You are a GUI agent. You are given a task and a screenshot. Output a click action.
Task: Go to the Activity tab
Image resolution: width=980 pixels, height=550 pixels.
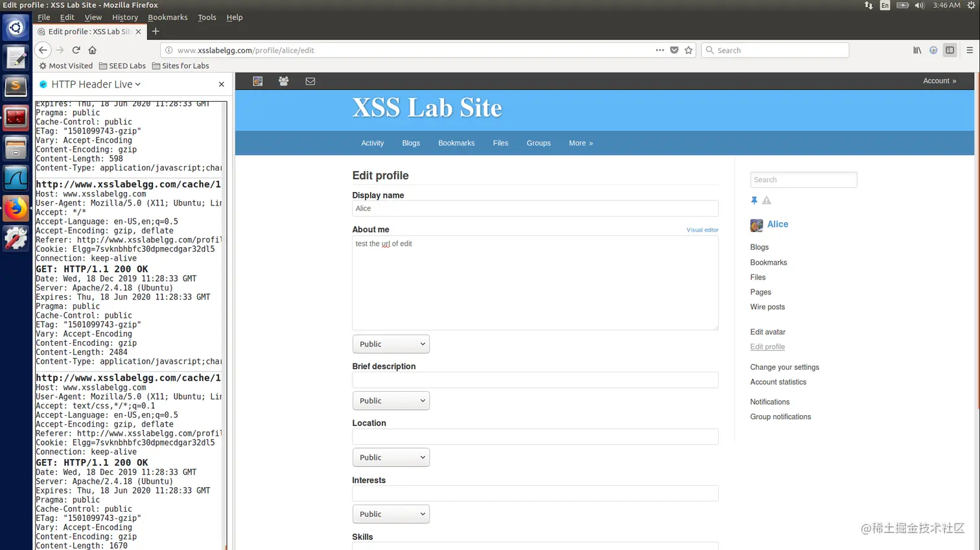point(373,143)
